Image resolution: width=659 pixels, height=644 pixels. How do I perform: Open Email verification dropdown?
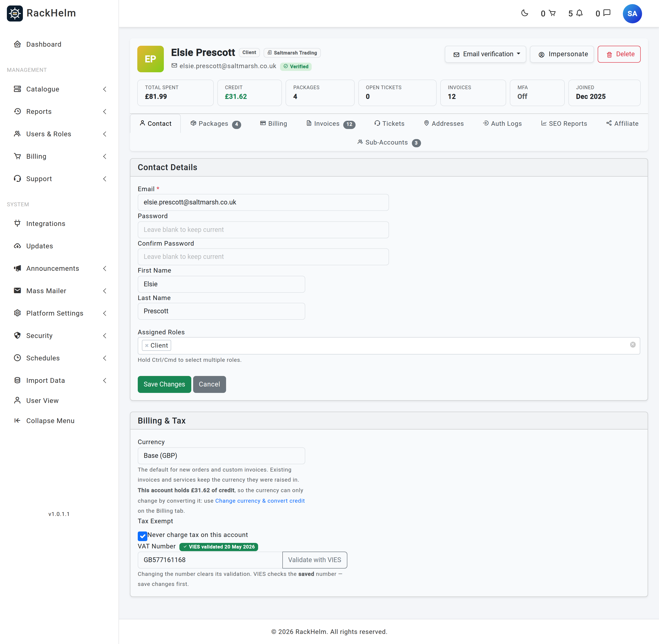(x=485, y=54)
